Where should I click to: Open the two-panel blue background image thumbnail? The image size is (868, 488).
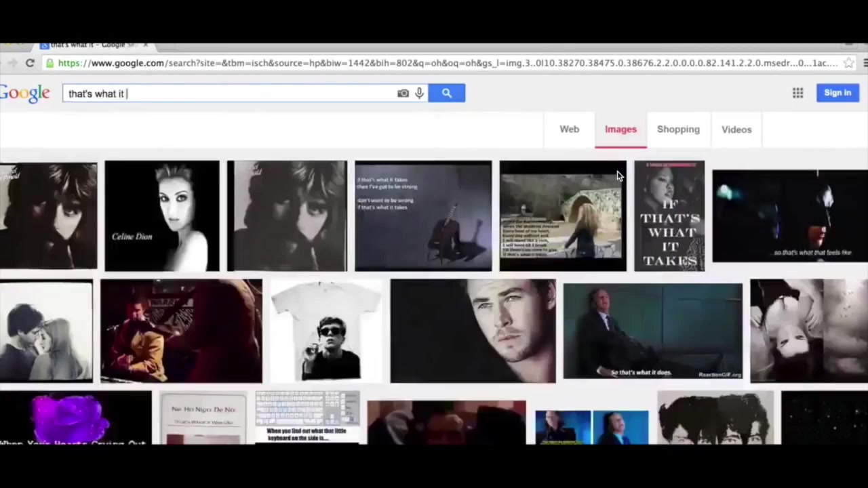[591, 427]
